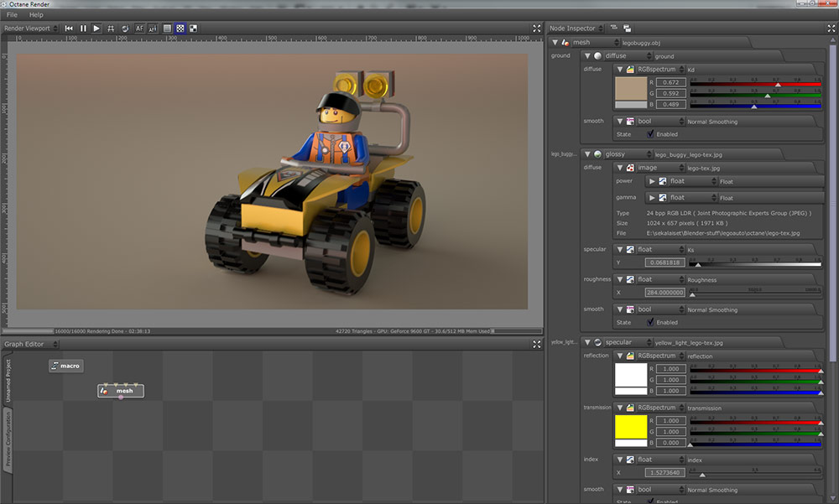The width and height of the screenshot is (839, 504).
Task: Restart the render with the rewind icon
Action: 69,29
